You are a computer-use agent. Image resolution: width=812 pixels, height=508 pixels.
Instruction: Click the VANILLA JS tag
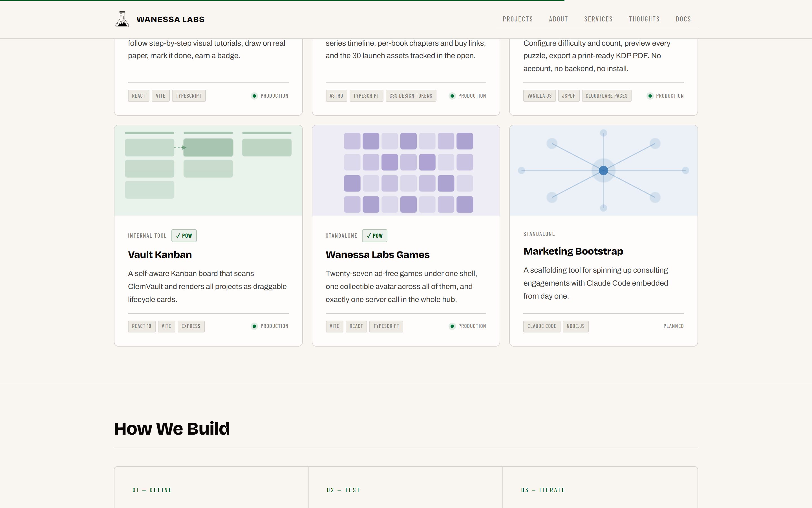click(x=539, y=96)
